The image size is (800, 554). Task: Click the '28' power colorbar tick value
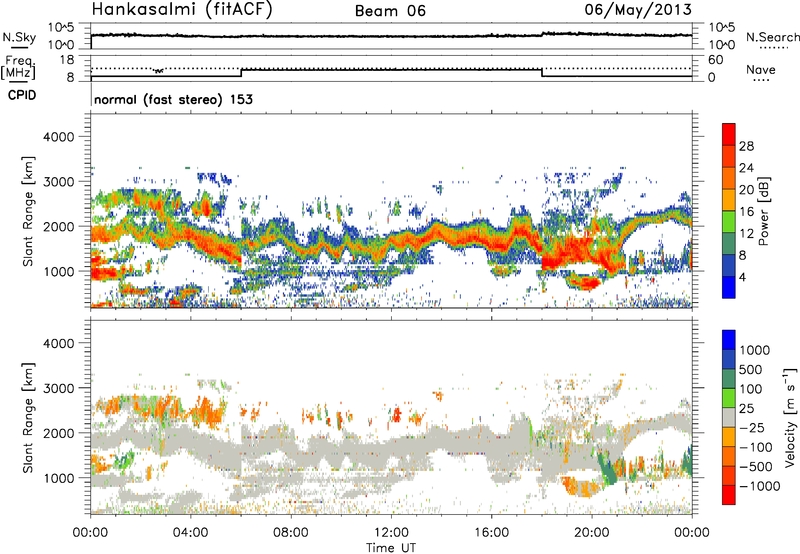click(x=746, y=146)
